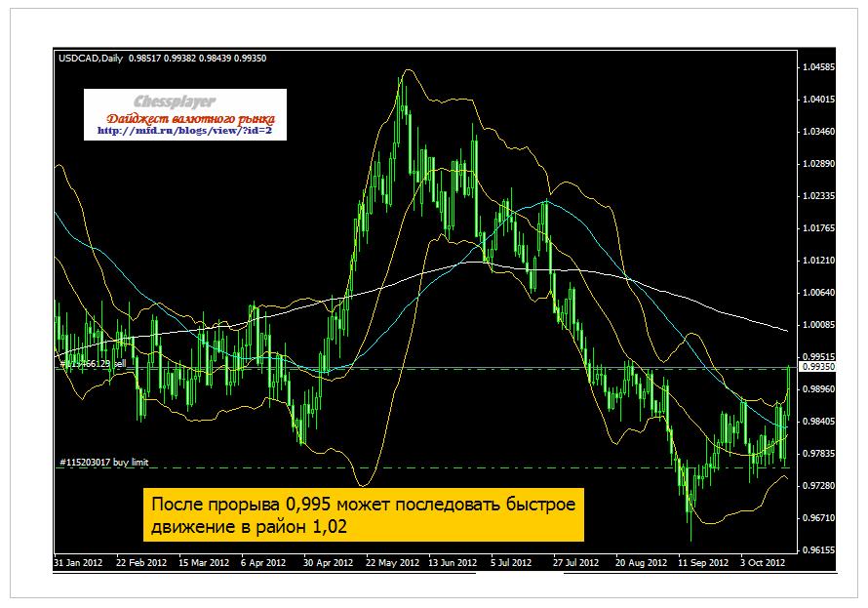Click the 6 Apr 2012 date label
Image resolution: width=868 pixels, height=608 pixels.
click(x=263, y=562)
